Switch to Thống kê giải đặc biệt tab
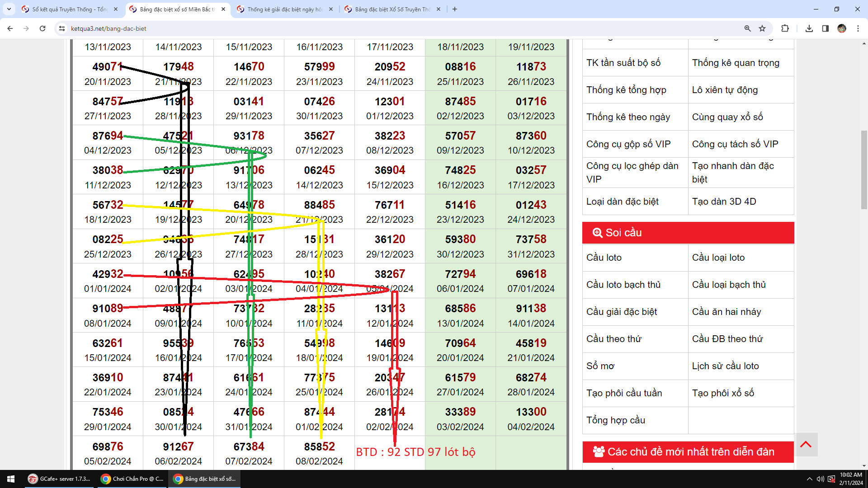868x488 pixels. tap(284, 9)
